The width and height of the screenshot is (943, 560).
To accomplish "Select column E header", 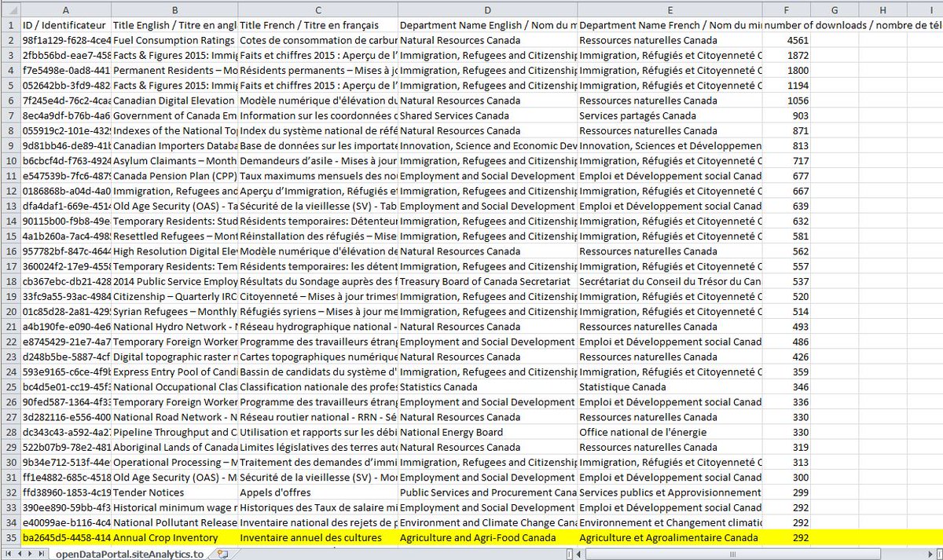I will [670, 8].
